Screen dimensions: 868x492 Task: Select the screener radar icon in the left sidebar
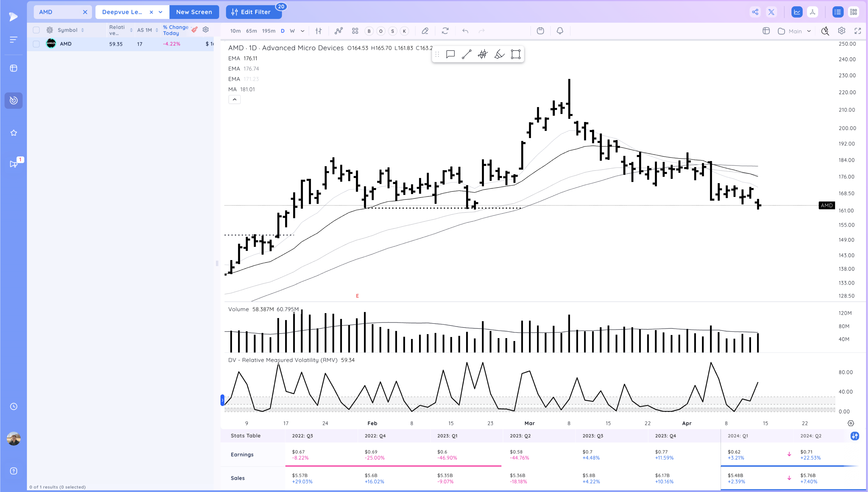[13, 100]
